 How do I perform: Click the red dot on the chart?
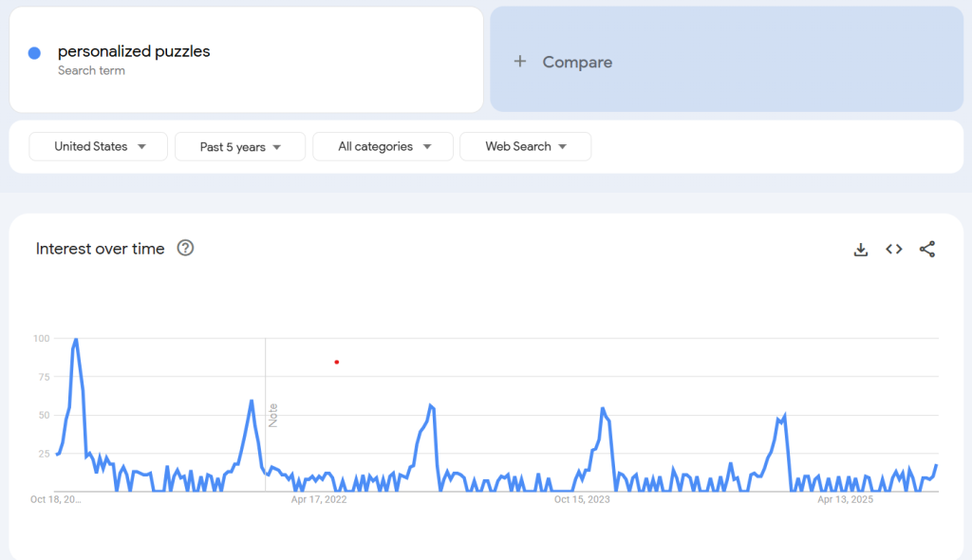point(336,362)
